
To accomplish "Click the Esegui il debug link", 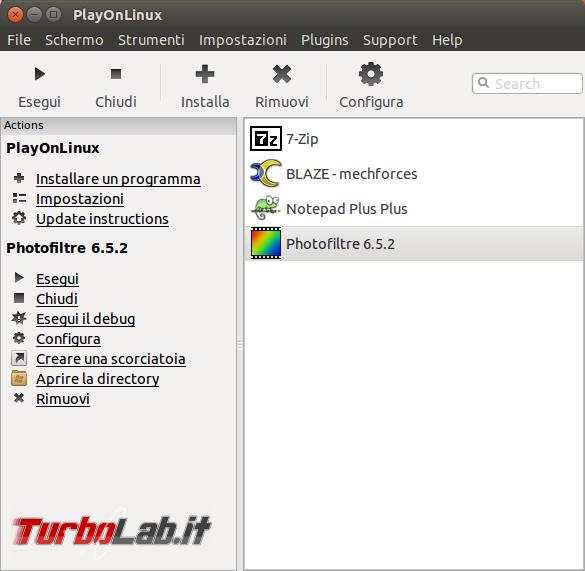I will pos(85,319).
